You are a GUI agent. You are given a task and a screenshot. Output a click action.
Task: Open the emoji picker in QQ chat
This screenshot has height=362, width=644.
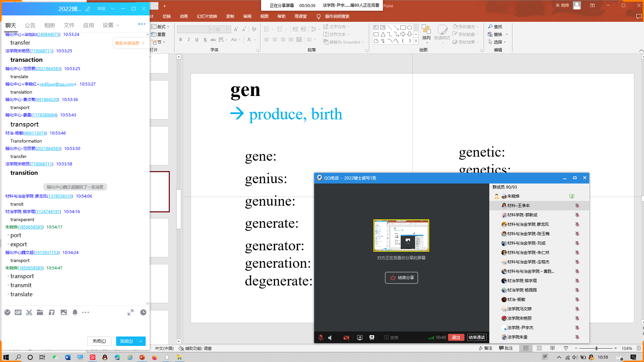pyautogui.click(x=7, y=312)
